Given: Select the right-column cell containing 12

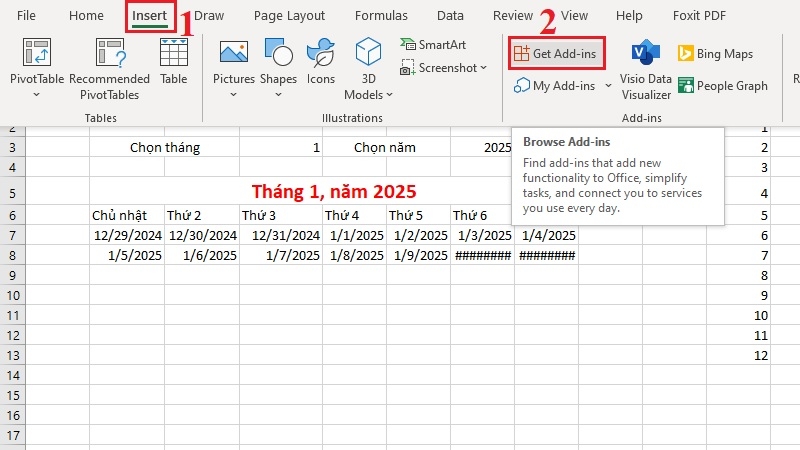Looking at the screenshot, I should (x=738, y=355).
